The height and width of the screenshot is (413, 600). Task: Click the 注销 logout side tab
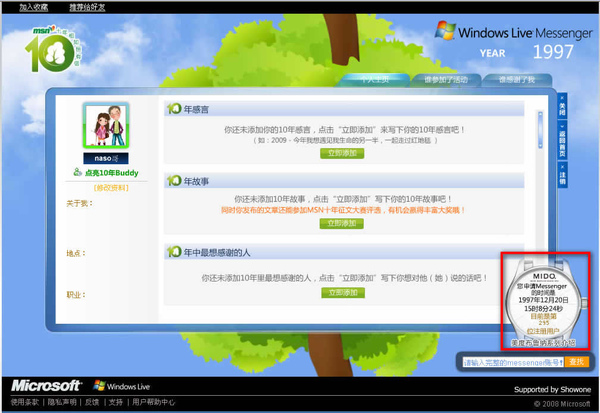tap(562, 175)
